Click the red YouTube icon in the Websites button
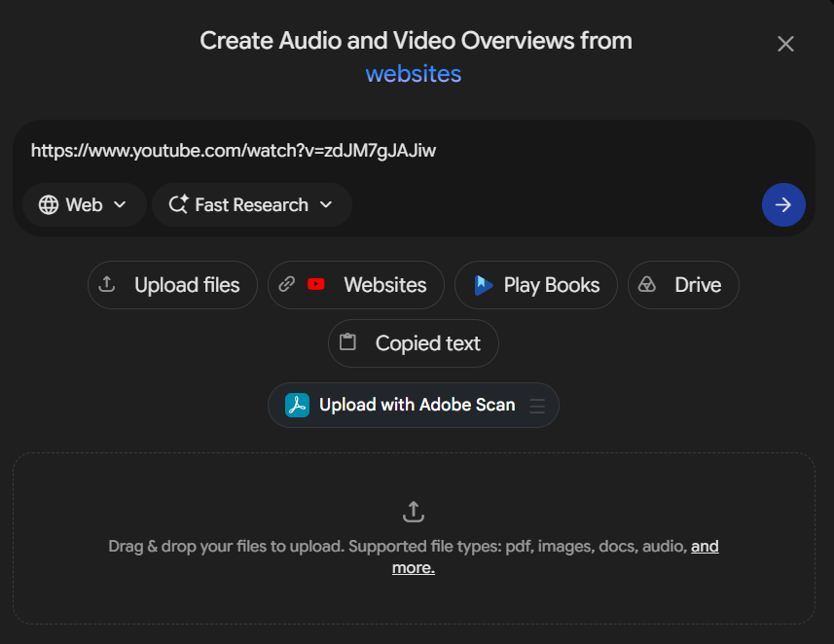Screen dimensions: 834x644 pyautogui.click(x=316, y=284)
